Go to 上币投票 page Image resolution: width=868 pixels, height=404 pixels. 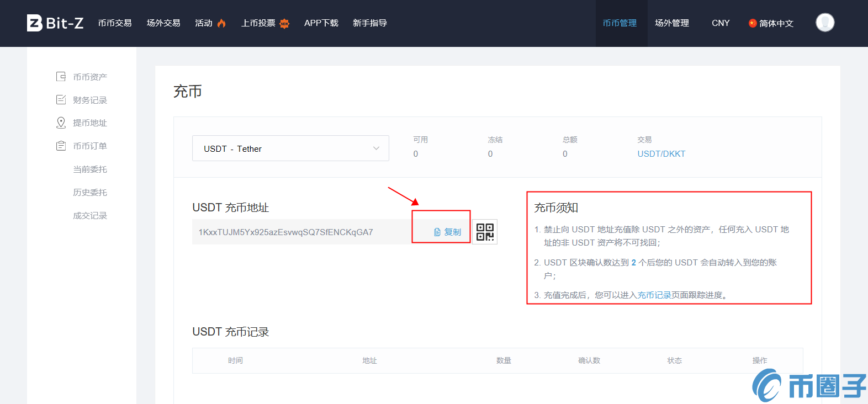click(258, 23)
